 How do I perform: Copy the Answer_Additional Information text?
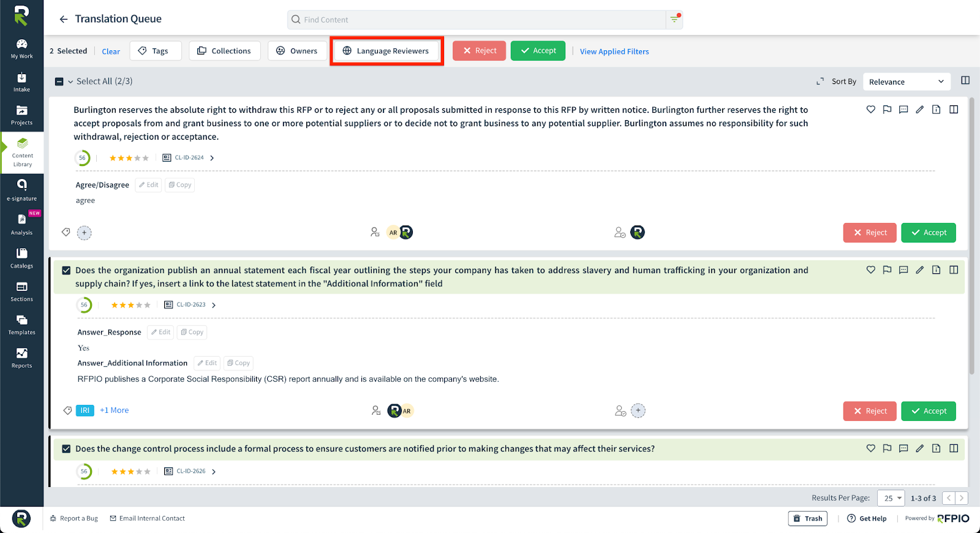[238, 363]
